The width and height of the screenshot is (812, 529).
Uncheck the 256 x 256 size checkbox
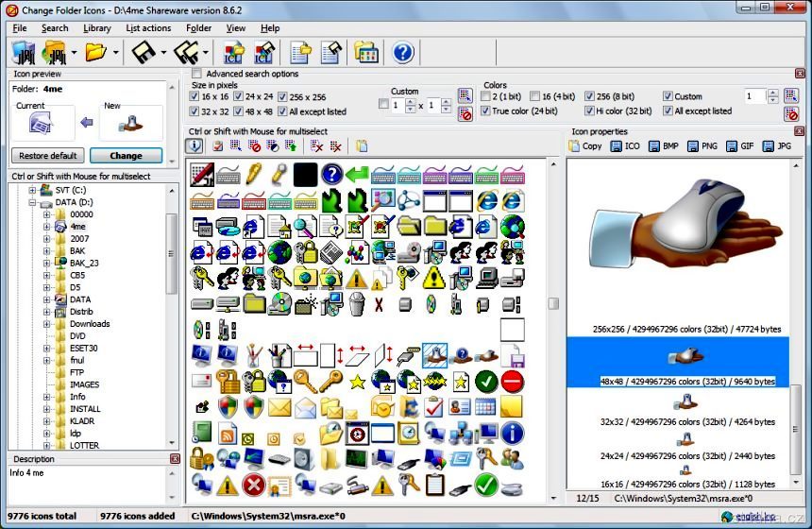[x=282, y=96]
